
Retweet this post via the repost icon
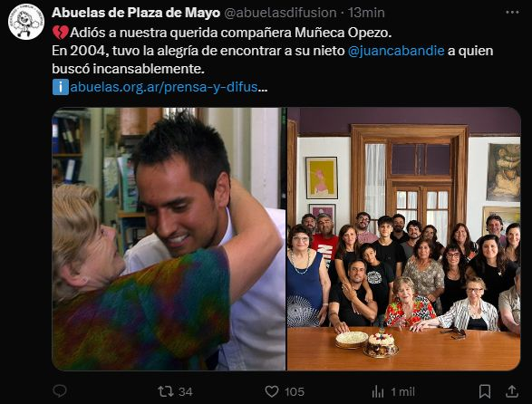[165, 392]
